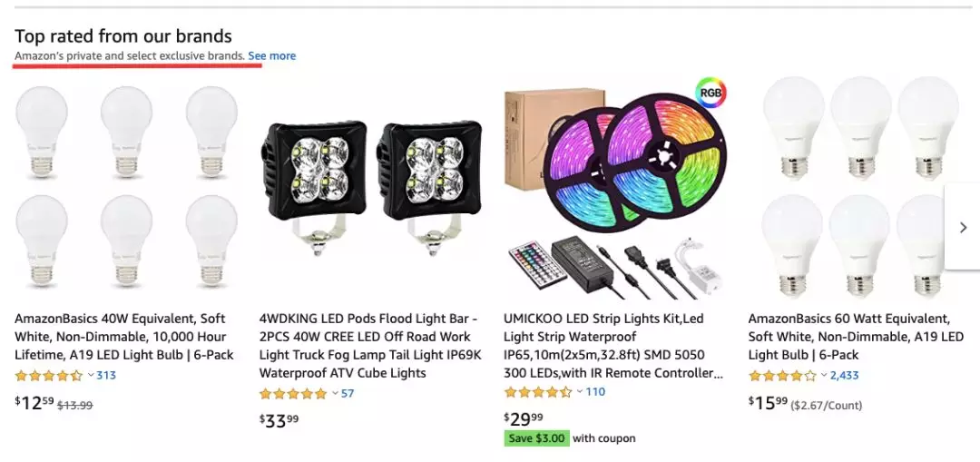Open the 4WDKING LED Pods title link

tap(369, 346)
